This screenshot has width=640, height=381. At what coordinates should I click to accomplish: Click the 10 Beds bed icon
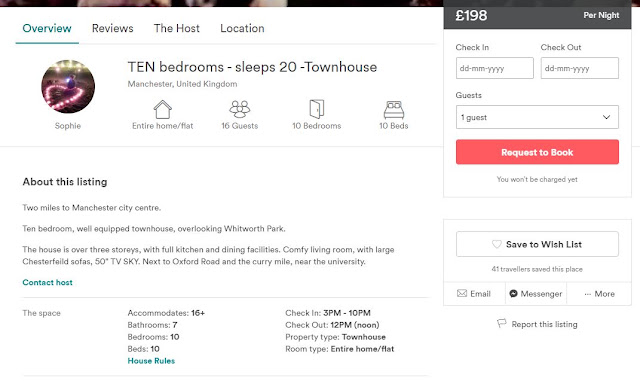[x=393, y=110]
